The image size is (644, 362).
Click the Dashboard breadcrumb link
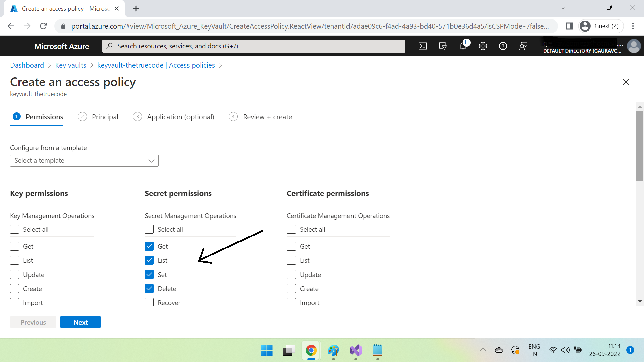pos(27,65)
